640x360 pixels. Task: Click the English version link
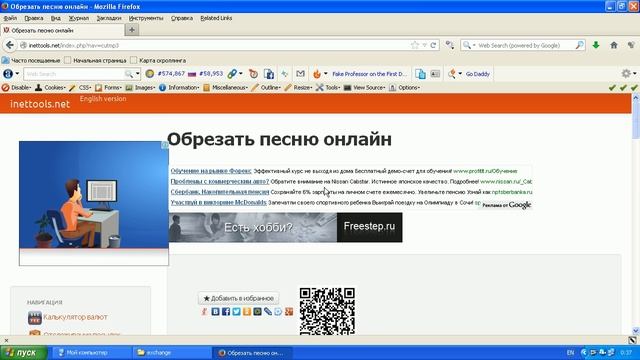(103, 99)
